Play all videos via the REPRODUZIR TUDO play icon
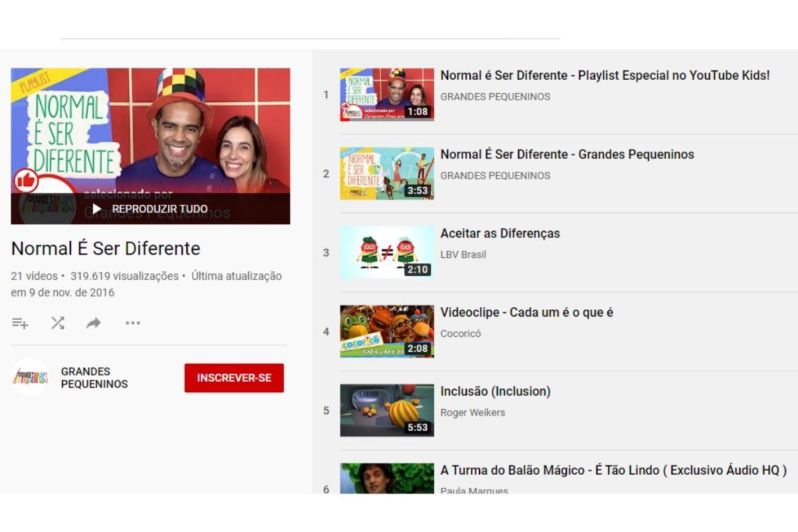This screenshot has width=798, height=532. click(x=97, y=209)
